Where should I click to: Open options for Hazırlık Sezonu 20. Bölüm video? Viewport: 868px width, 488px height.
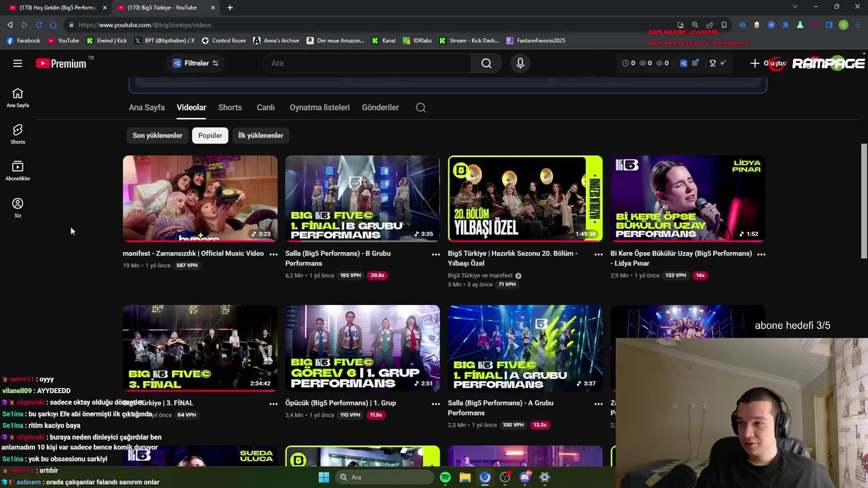click(x=598, y=254)
